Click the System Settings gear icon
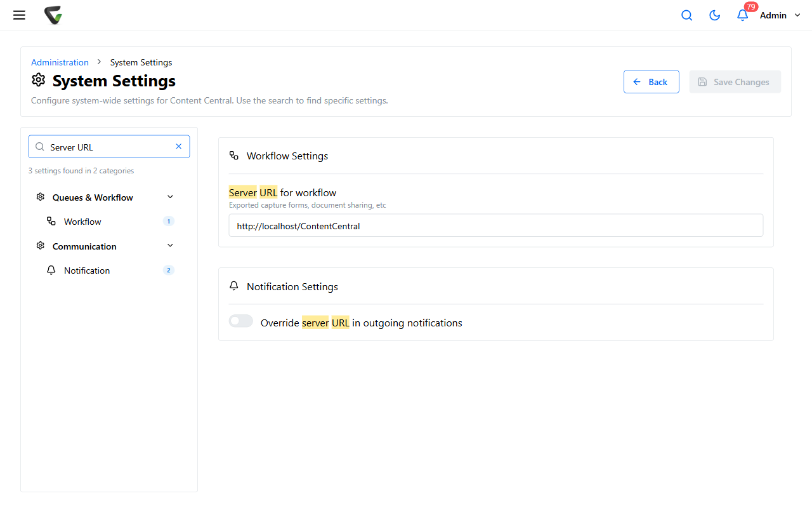 coord(39,80)
